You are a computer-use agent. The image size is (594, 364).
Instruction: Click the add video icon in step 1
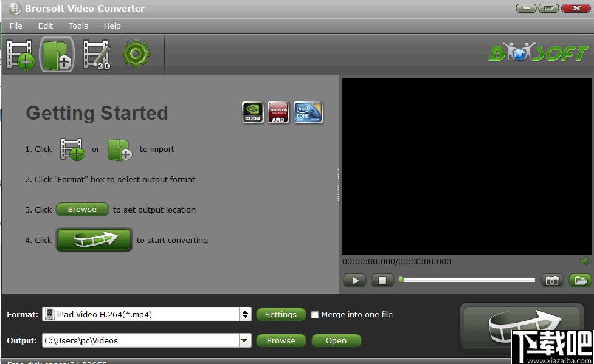tap(72, 149)
